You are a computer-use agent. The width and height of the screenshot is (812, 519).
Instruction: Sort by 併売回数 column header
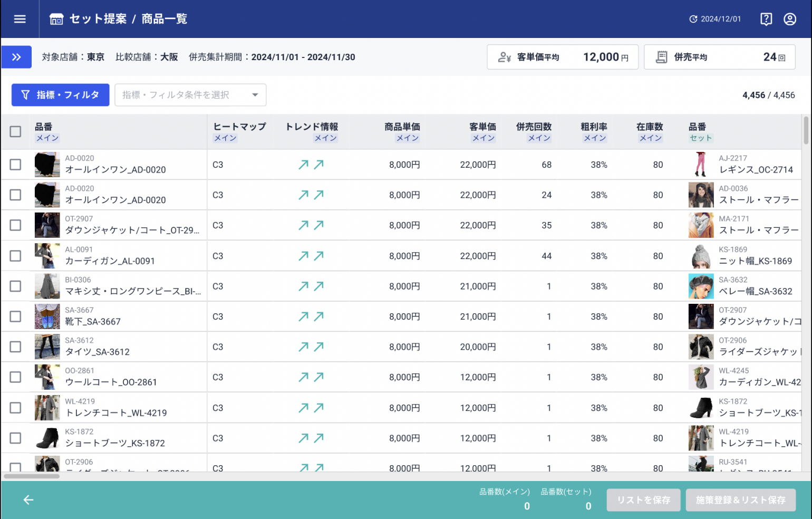(x=533, y=127)
